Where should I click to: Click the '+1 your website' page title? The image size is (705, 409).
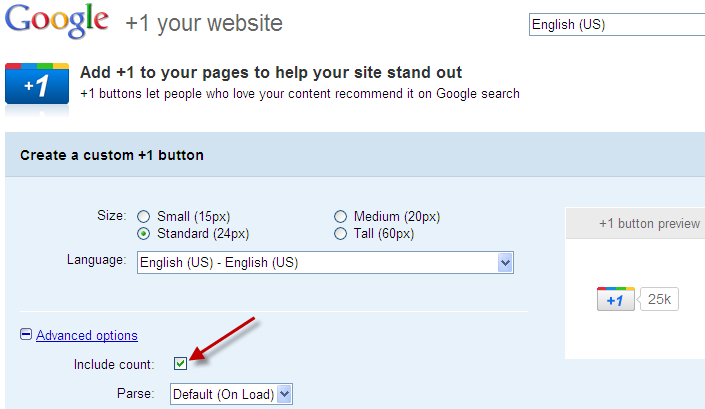pos(204,23)
